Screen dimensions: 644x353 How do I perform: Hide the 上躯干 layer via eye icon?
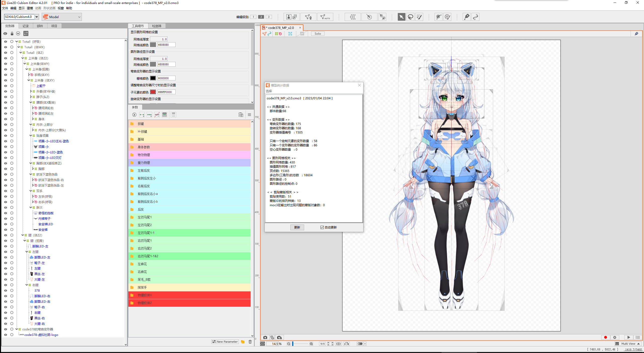coord(6,86)
